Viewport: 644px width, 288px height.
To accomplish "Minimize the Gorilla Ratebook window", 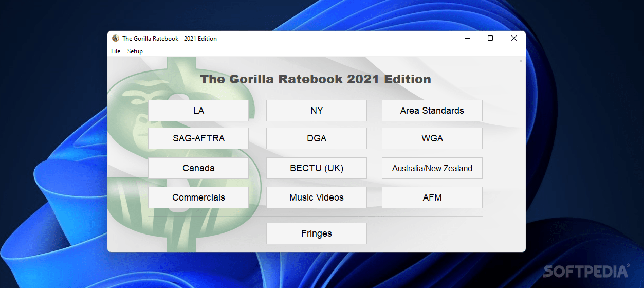I will point(467,38).
